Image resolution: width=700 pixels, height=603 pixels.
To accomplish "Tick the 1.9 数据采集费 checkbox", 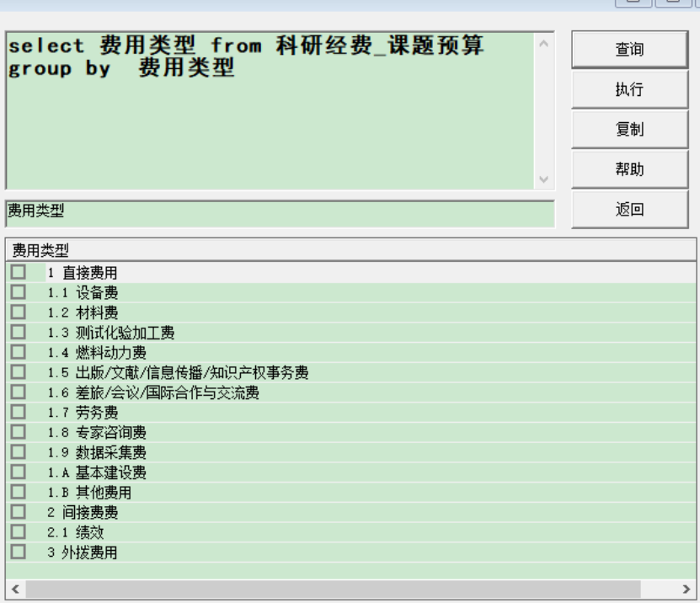I will 19,452.
